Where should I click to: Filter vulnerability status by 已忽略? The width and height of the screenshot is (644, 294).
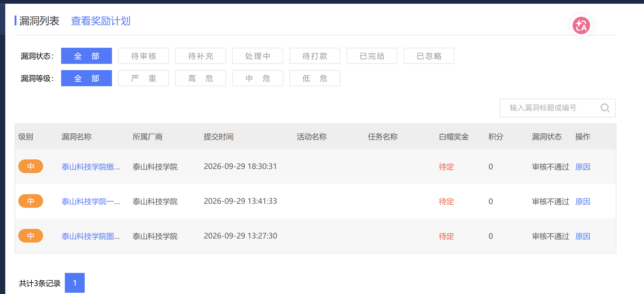tap(429, 56)
